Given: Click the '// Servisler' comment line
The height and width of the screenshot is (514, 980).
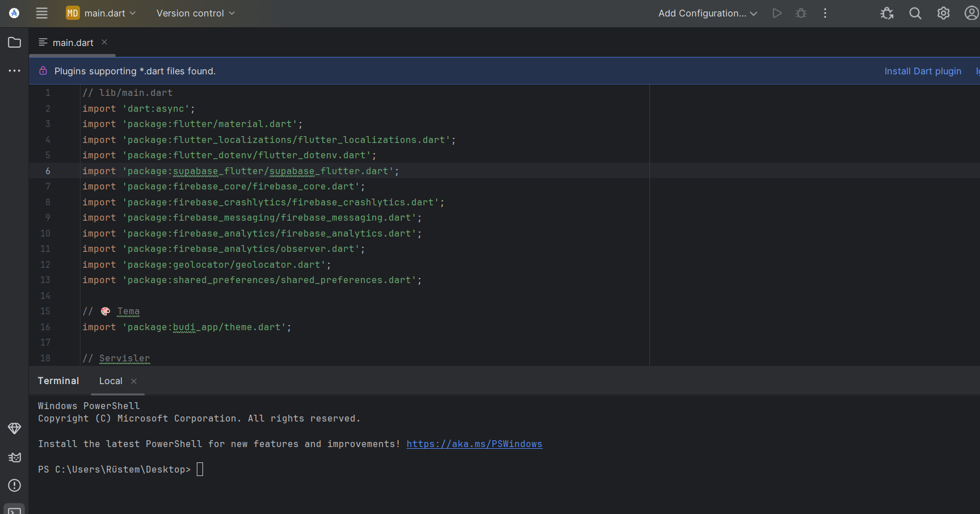Looking at the screenshot, I should (116, 358).
